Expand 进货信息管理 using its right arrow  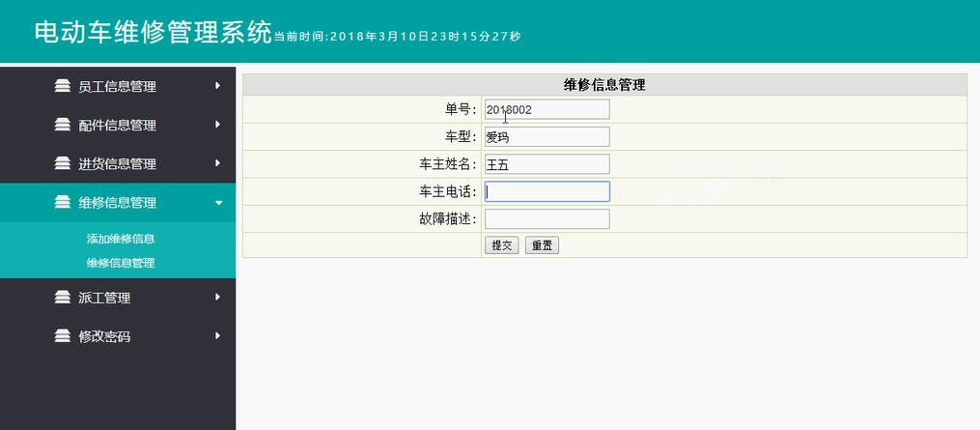click(217, 163)
